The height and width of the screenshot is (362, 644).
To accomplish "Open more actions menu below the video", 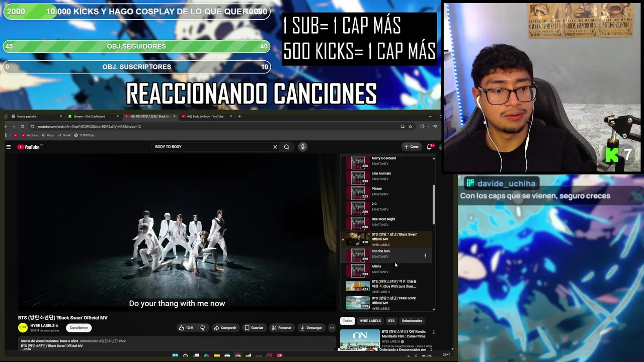I will coord(332,328).
